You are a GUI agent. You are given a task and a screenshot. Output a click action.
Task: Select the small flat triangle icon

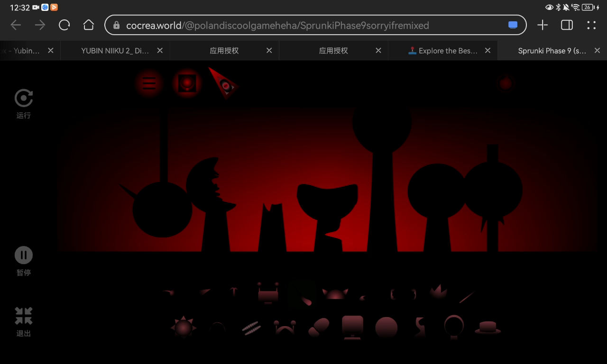tap(205, 291)
